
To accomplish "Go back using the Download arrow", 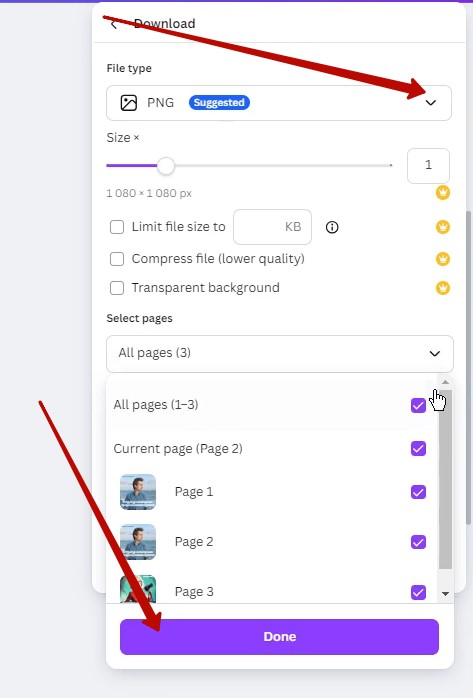I will tap(114, 24).
